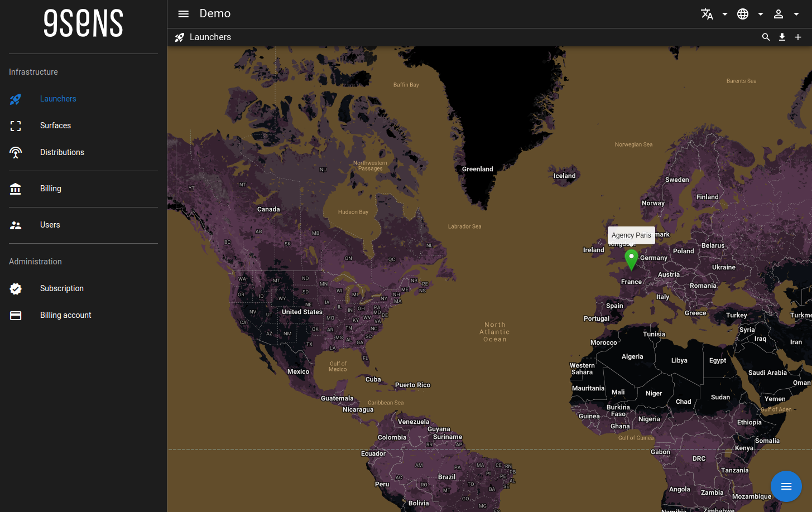Expand the user account dropdown arrow
The height and width of the screenshot is (512, 812).
click(796, 14)
